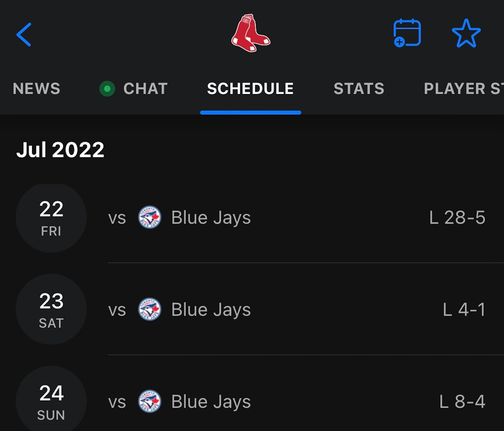The height and width of the screenshot is (431, 504).
Task: Tap the blue back arrow
Action: coord(24,35)
